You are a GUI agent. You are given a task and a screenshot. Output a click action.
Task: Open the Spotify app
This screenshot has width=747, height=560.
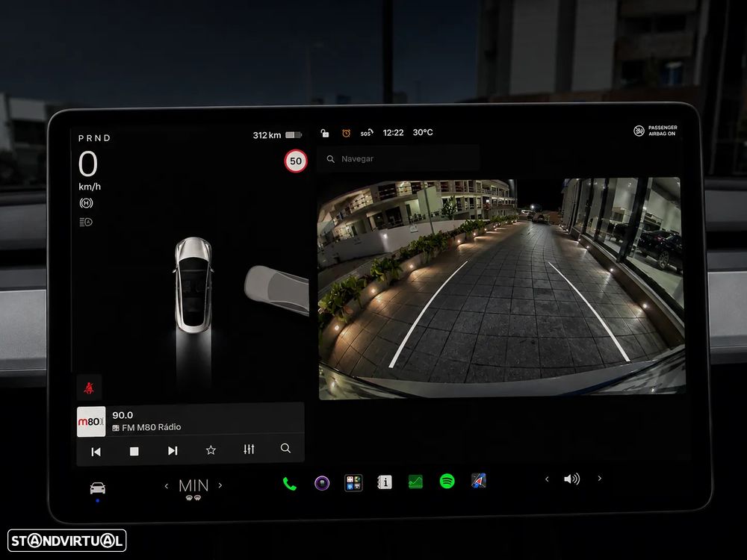447,482
